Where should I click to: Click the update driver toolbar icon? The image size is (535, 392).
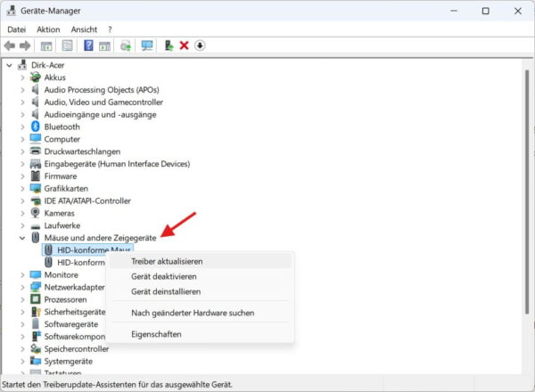[169, 45]
